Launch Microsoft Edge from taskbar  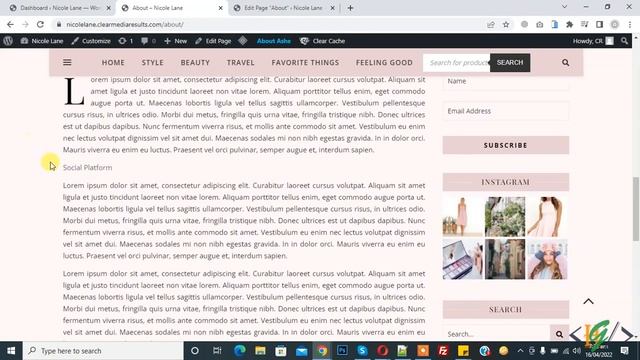tap(240, 351)
